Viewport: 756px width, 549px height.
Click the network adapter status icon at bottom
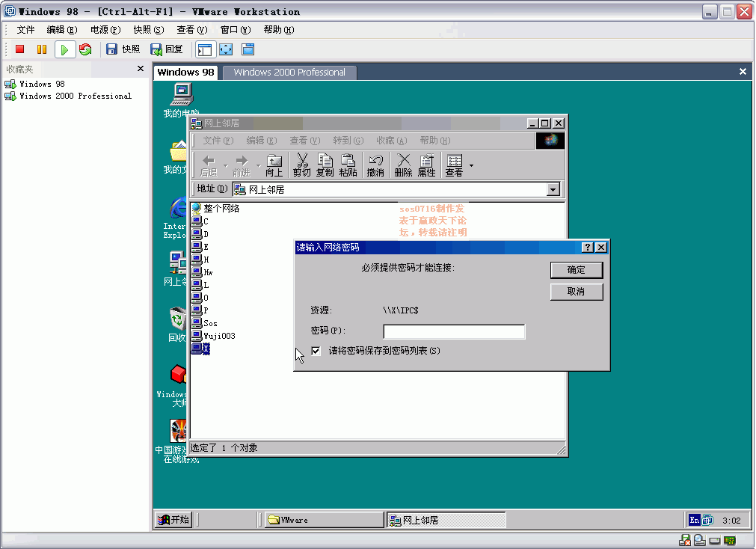pos(731,540)
